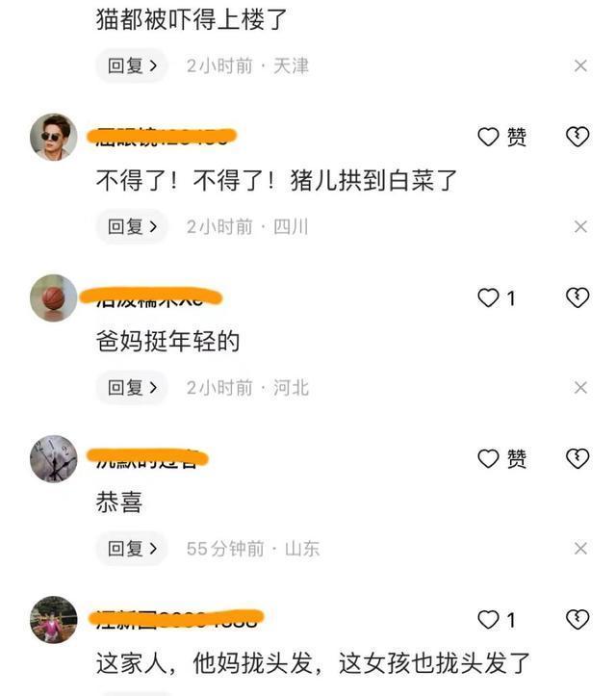The height and width of the screenshot is (696, 616).
Task: Dismiss the Hebei comment with X
Action: 580,388
